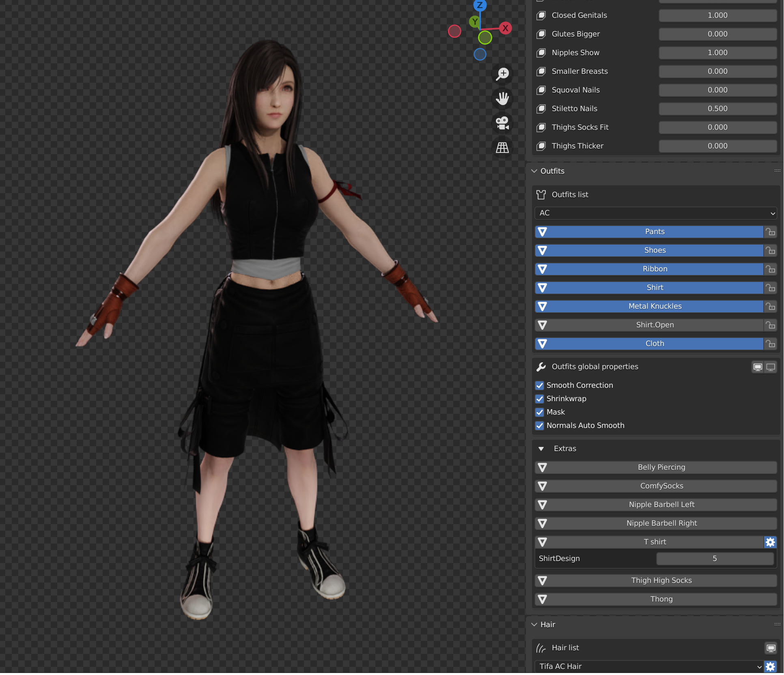
Task: Click the Squoval Nails value field
Action: [717, 90]
